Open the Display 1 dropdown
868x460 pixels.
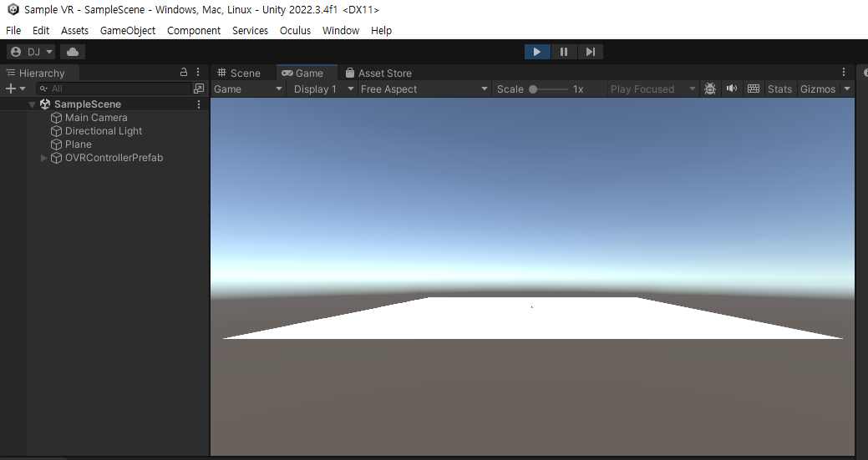[x=322, y=89]
